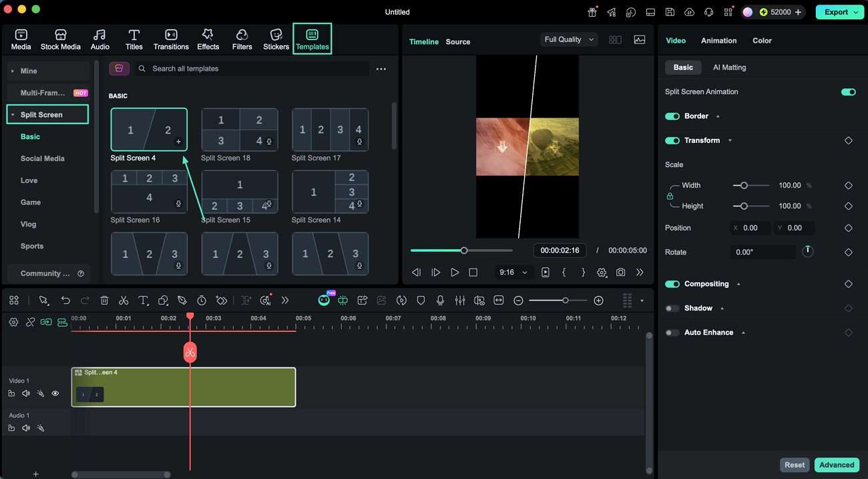Click the voiceover microphone icon
Viewport: 868px width, 479px height.
pyautogui.click(x=440, y=301)
